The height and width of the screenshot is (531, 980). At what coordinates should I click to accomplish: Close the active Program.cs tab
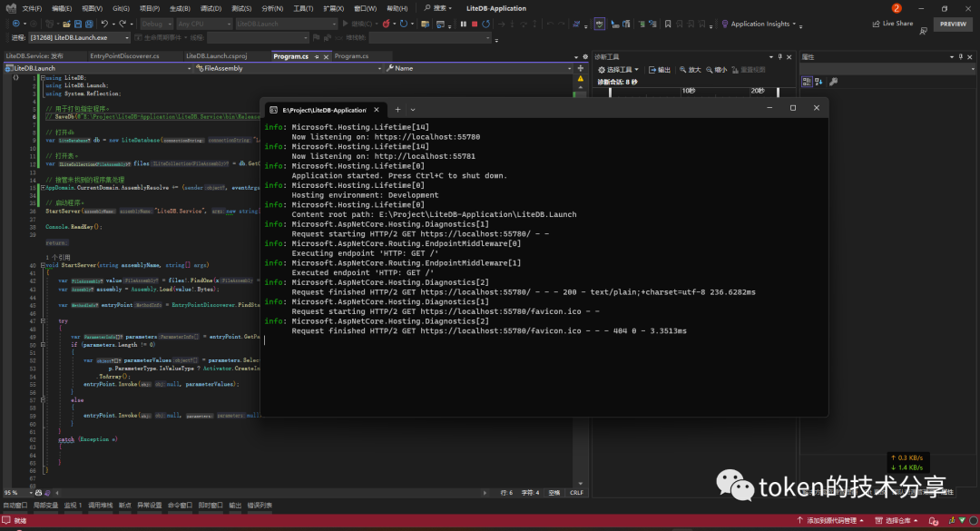click(x=326, y=56)
